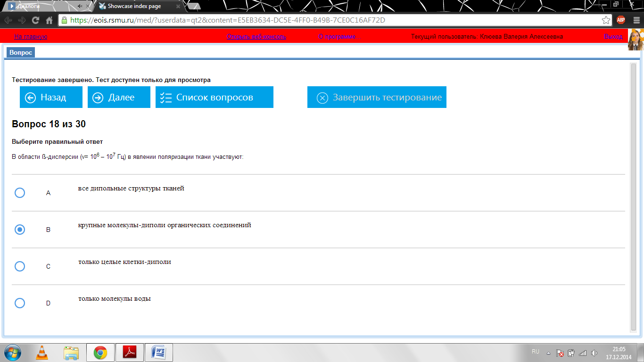Reload the page with the refresh icon
This screenshot has width=644, height=362.
pos(35,20)
